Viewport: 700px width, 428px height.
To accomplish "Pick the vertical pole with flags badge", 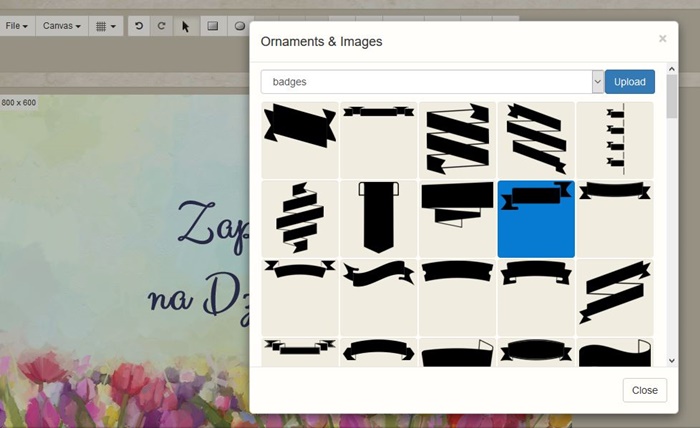I will [614, 140].
